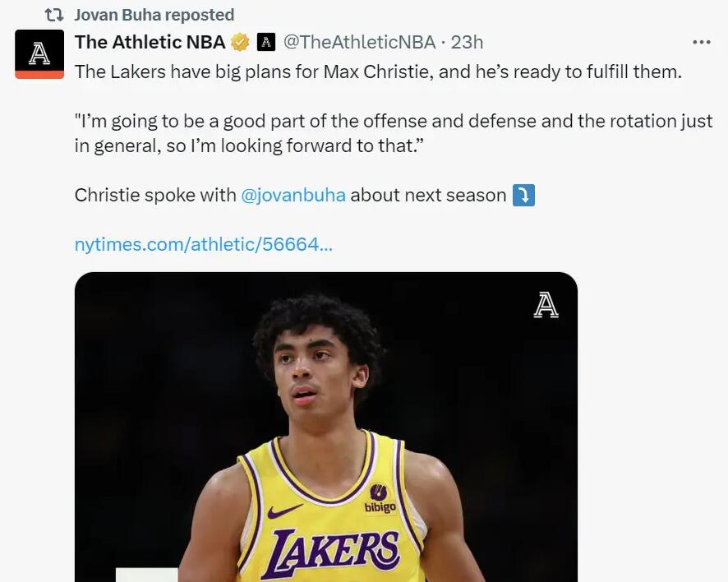Open the "Jovan Buha reposted" link
This screenshot has width=728, height=582.
[x=154, y=15]
